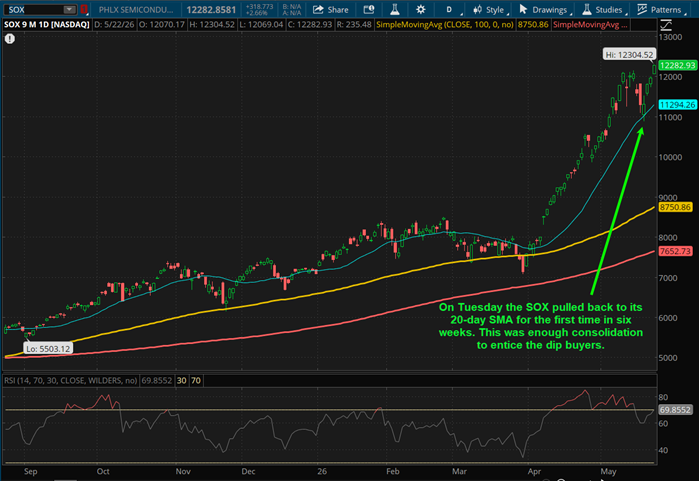Click the 11294.26 cyan price tag

pyautogui.click(x=677, y=105)
